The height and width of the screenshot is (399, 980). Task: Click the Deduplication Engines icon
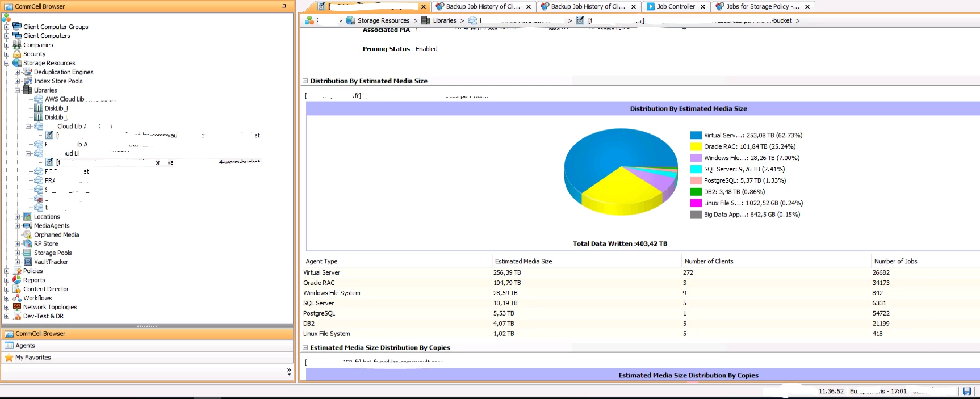28,72
